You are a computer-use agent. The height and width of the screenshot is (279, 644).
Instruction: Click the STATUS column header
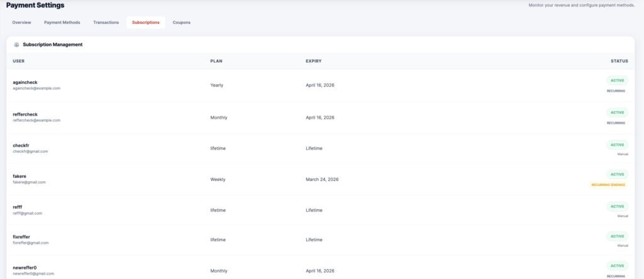619,61
